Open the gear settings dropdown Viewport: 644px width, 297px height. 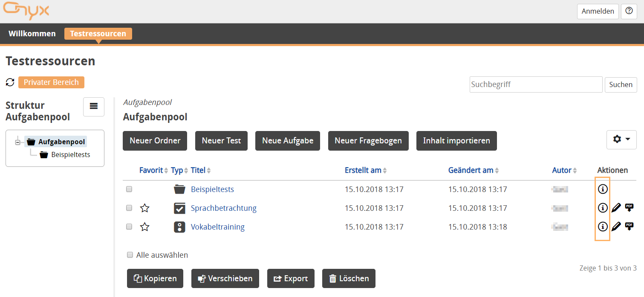pyautogui.click(x=621, y=140)
